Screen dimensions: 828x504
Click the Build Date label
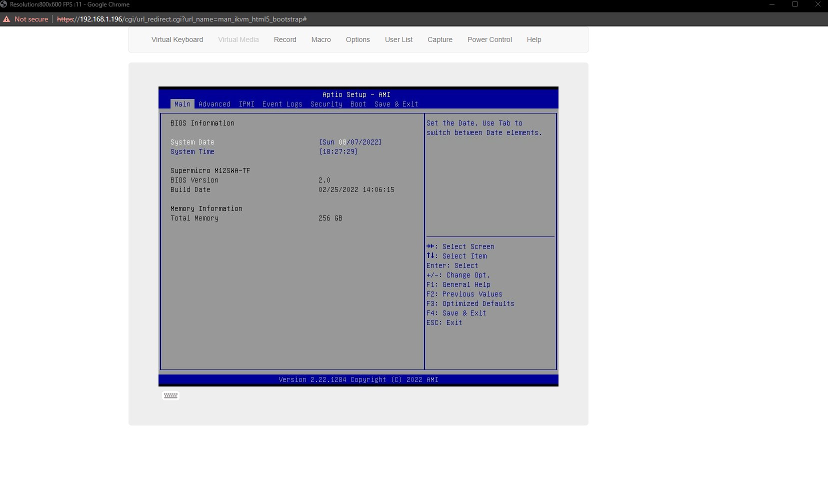click(x=190, y=189)
